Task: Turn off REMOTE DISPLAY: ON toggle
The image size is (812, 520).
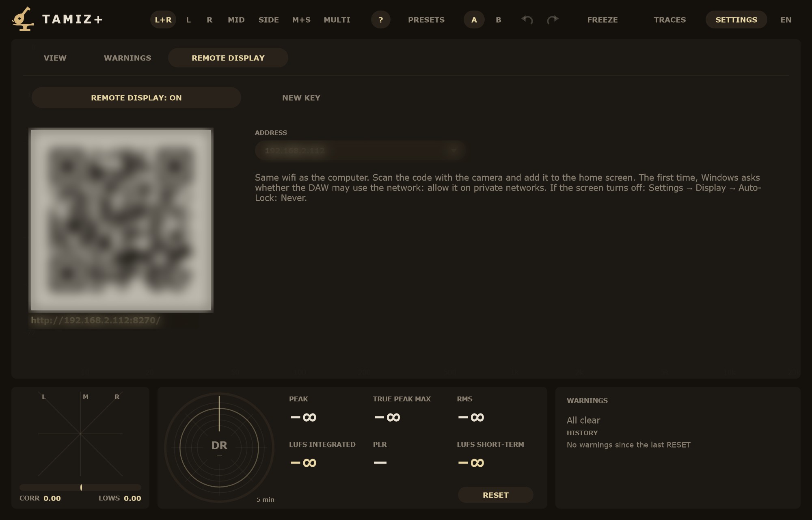Action: [136, 97]
